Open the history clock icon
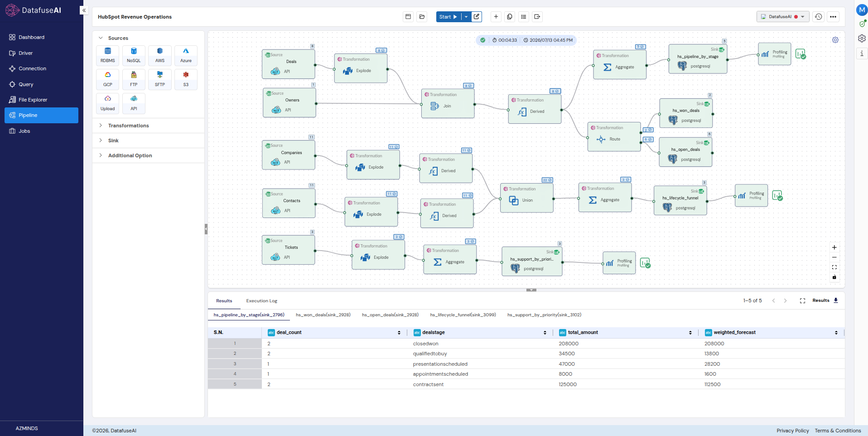This screenshot has width=868, height=436. pos(819,17)
